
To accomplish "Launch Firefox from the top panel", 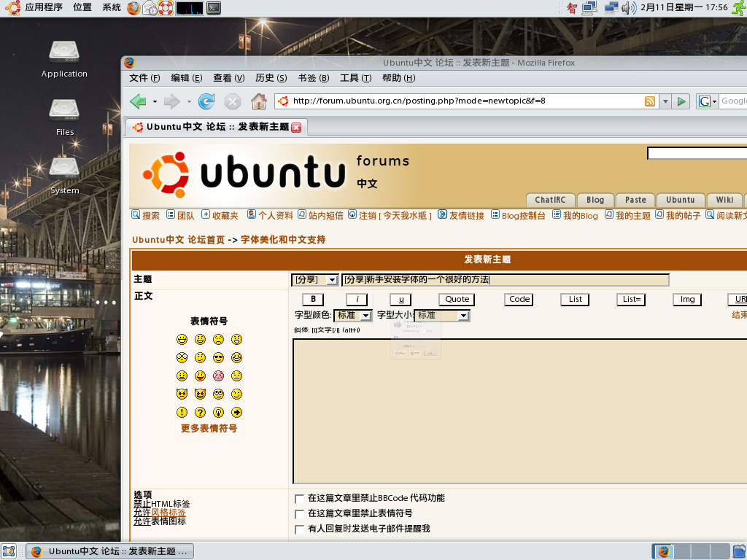I will point(134,7).
